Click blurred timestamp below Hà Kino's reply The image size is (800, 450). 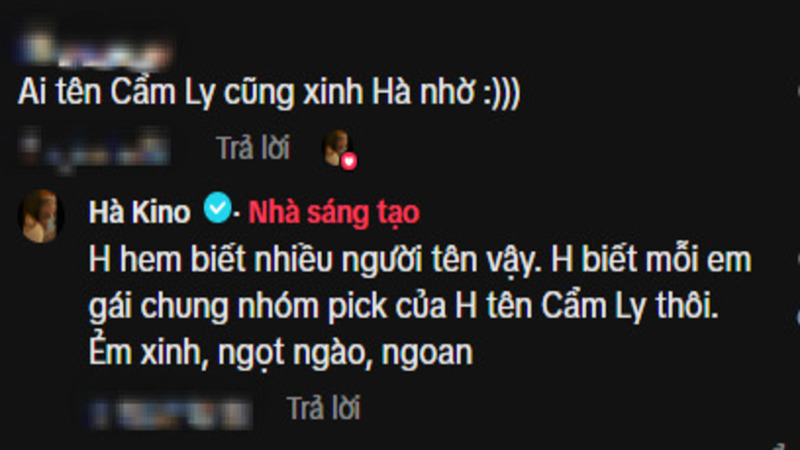coord(170,412)
